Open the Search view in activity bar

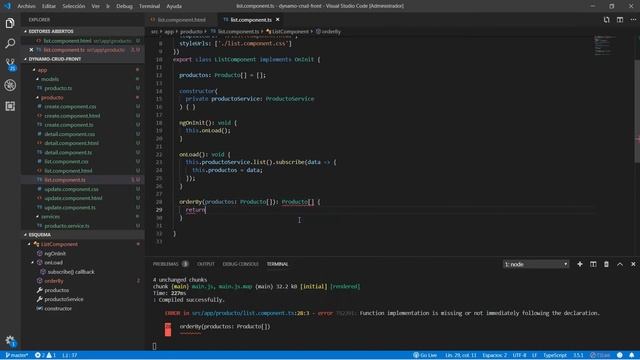pyautogui.click(x=10, y=43)
